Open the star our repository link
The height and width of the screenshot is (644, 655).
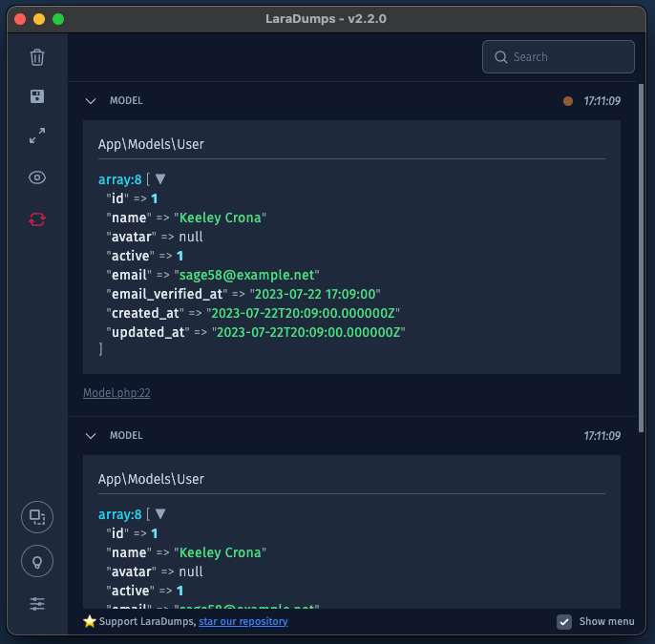pos(243,621)
